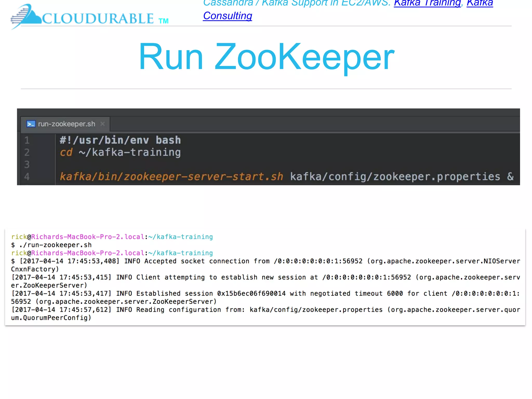Close the run-zookeeper.sh editor tab
Image resolution: width=532 pixels, height=399 pixels.
pos(103,124)
